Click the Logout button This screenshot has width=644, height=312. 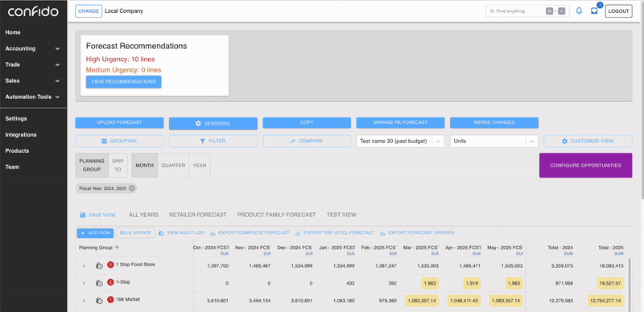pos(618,11)
